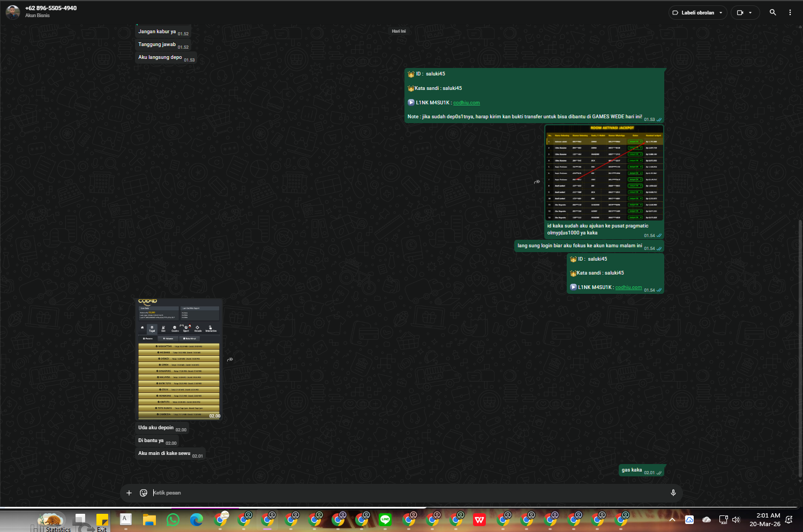The height and width of the screenshot is (532, 803).
Task: Open the LINE app in taskbar
Action: [x=385, y=520]
